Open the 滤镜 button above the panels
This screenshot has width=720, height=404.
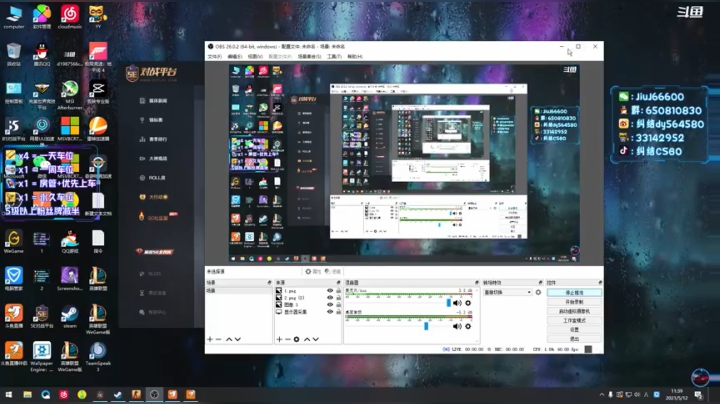pos(332,272)
